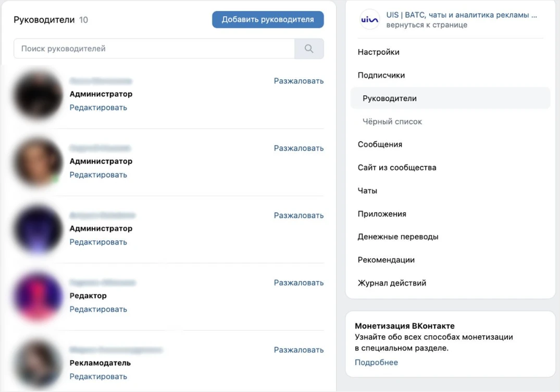Click Подробнее in the Монетизация block
Viewport: 560px width, 392px height.
[x=376, y=362]
